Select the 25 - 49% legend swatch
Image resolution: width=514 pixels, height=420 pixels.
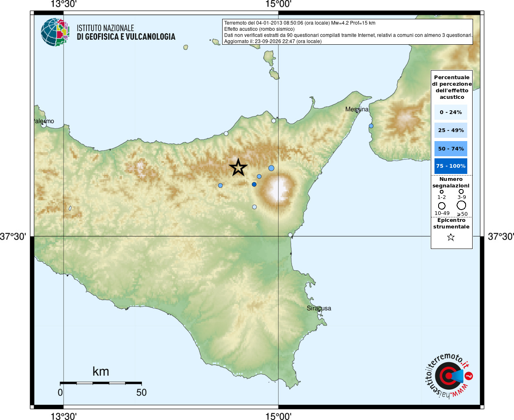[451, 130]
